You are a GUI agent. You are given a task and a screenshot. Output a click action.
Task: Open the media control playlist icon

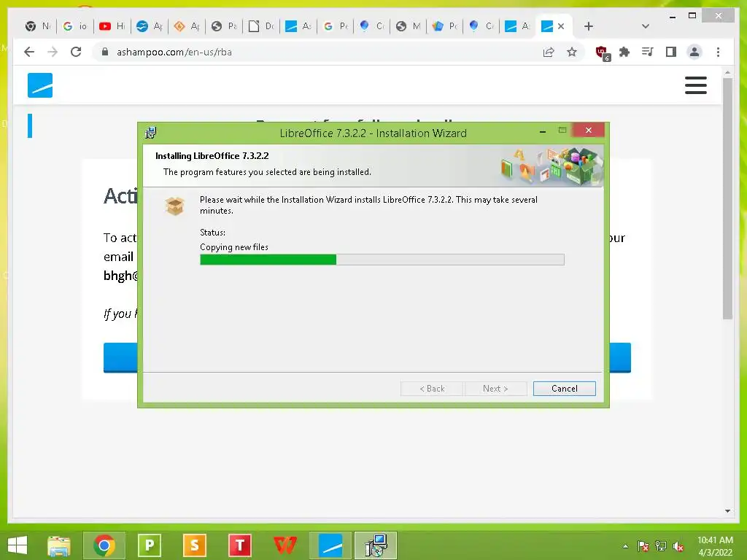click(647, 52)
